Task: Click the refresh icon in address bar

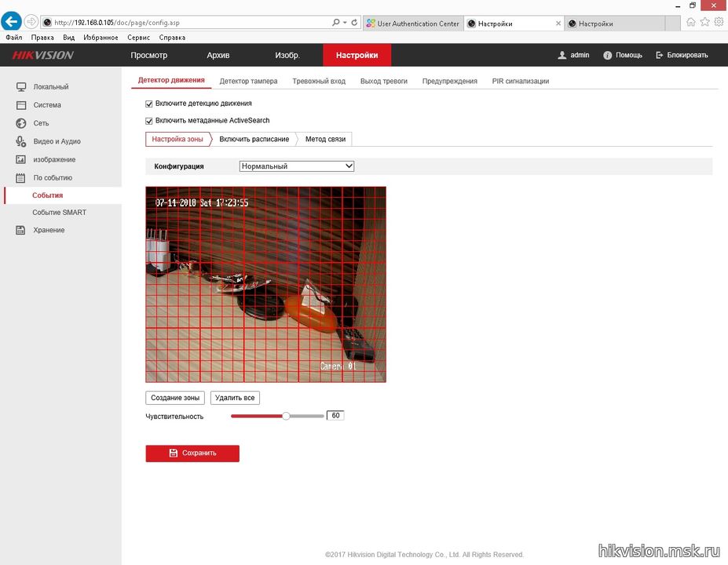Action: (354, 22)
